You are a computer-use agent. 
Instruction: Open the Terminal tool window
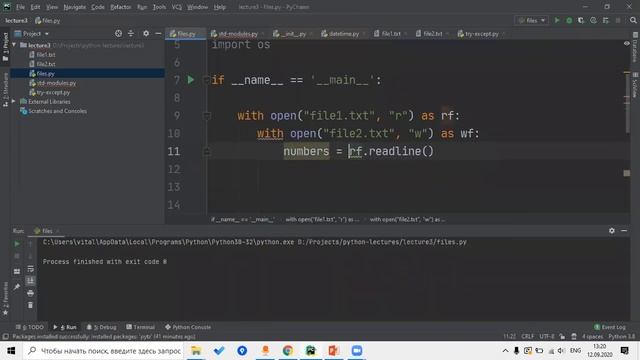pyautogui.click(x=140, y=327)
